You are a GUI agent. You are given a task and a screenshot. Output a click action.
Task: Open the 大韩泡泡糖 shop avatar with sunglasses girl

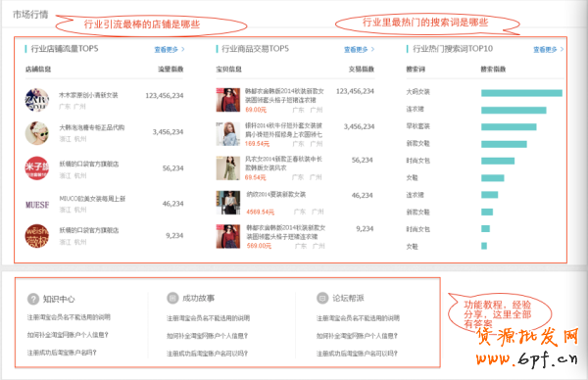tap(37, 133)
